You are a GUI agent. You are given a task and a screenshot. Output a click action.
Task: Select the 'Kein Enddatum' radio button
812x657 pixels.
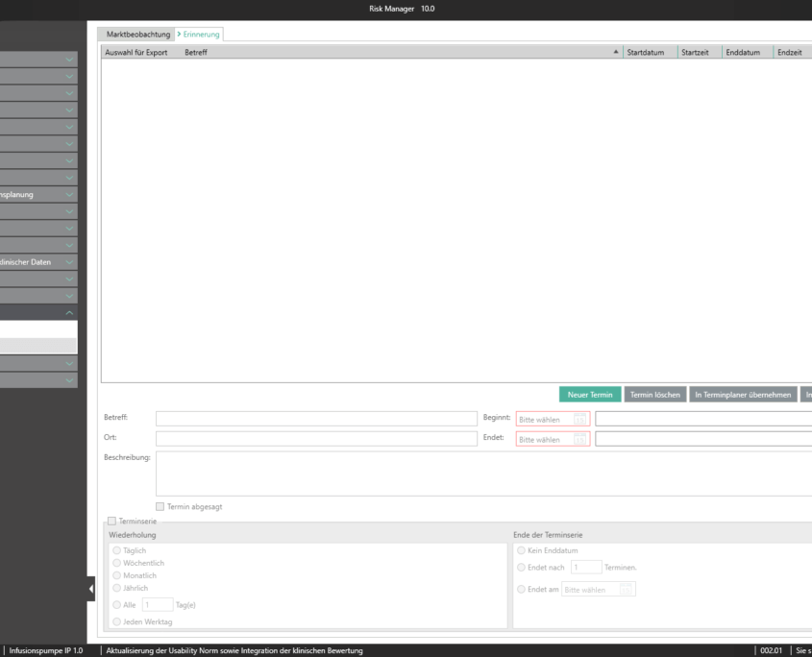coord(521,550)
